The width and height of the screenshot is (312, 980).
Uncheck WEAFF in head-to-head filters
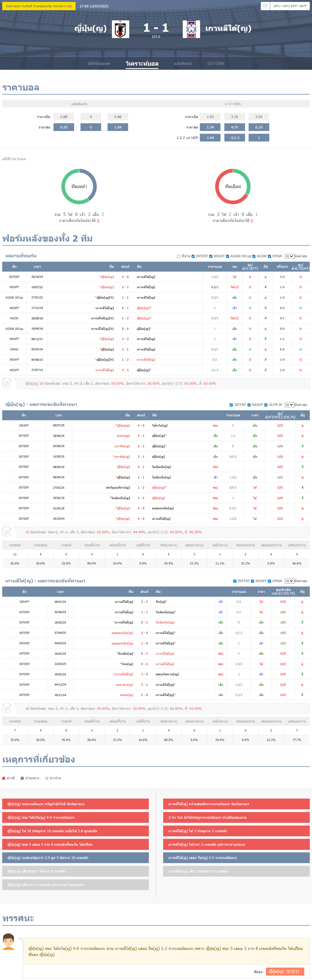click(x=211, y=256)
